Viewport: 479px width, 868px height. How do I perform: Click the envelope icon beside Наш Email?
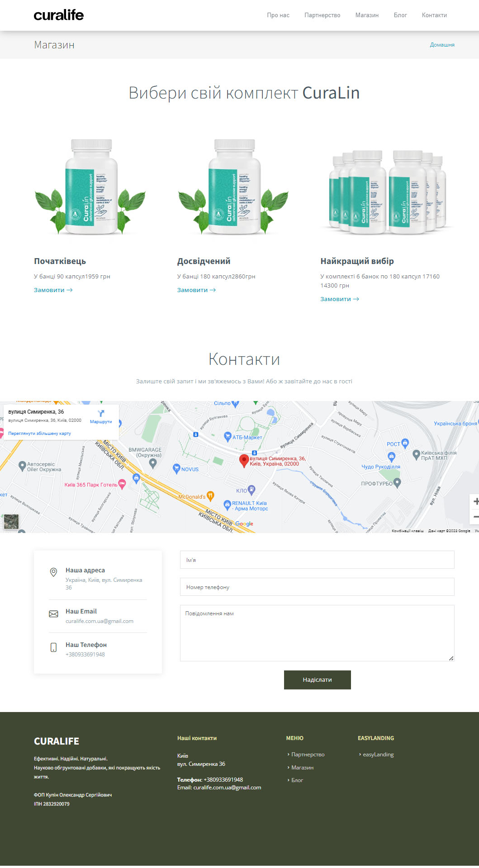point(53,614)
